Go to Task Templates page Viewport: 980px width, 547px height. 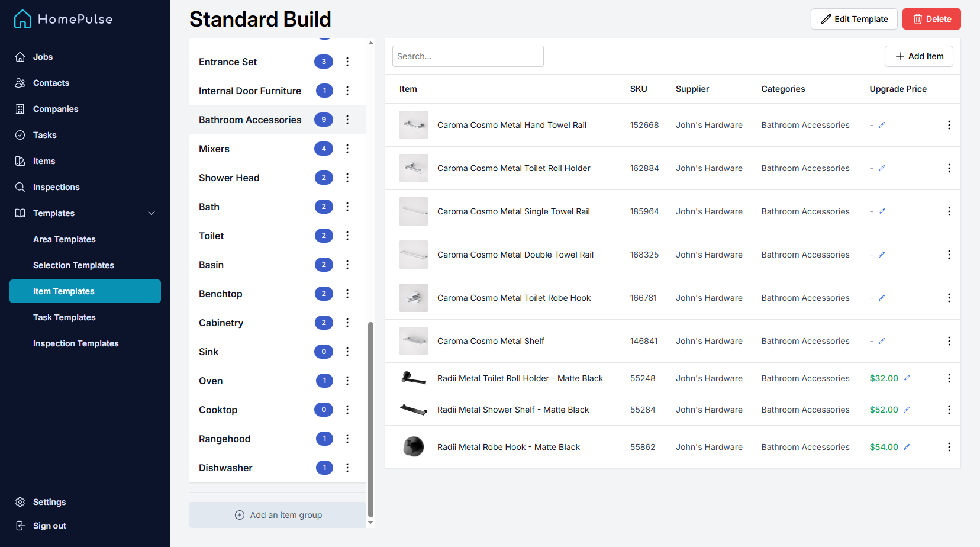click(64, 317)
